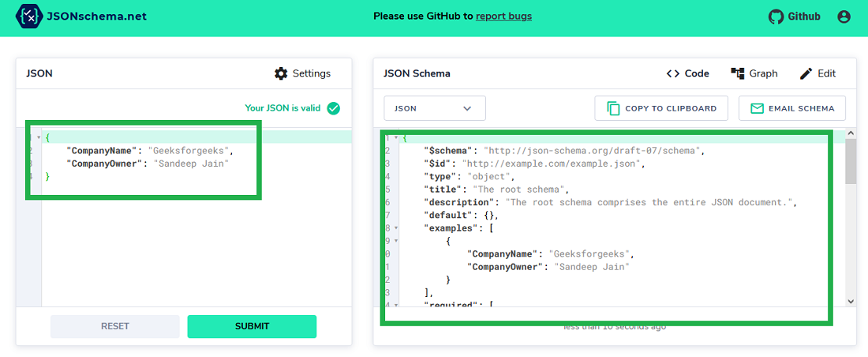Click the copy icon in Copy to Clipboard

(613, 108)
